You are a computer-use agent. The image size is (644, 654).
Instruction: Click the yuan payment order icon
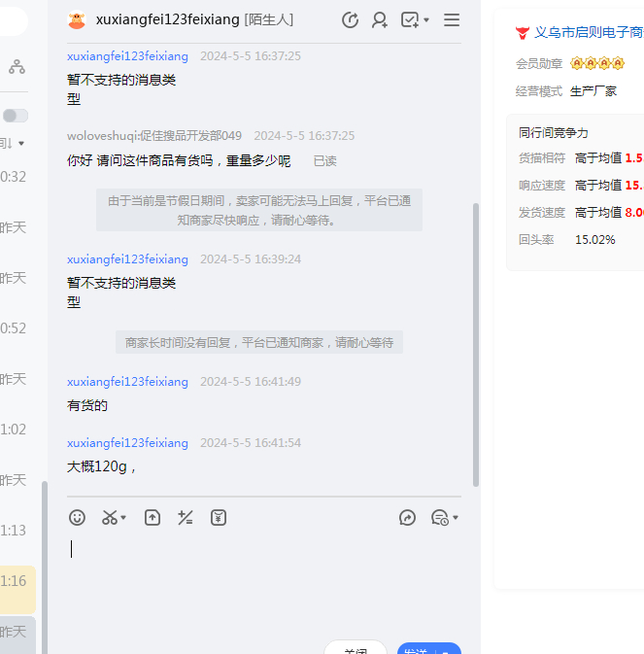[219, 518]
